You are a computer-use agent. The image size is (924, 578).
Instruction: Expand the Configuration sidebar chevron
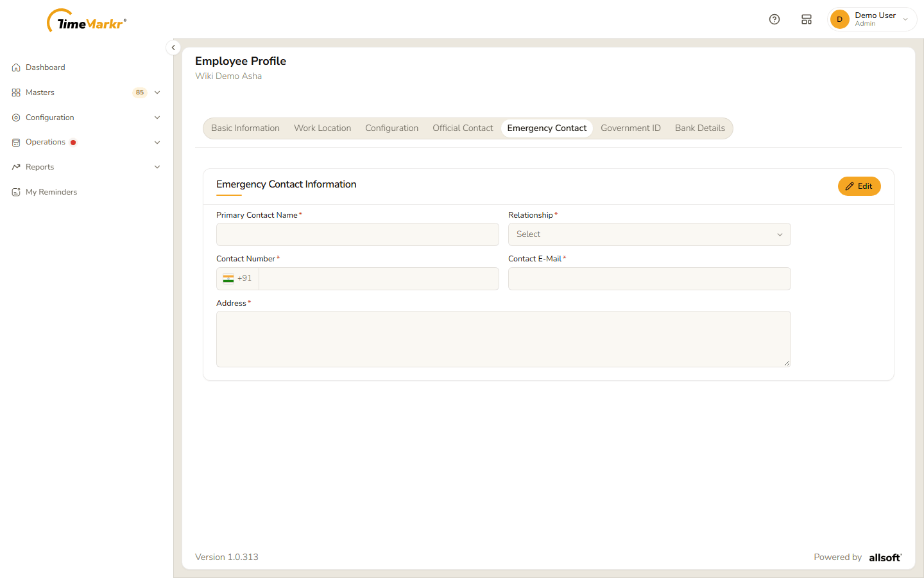pos(157,118)
